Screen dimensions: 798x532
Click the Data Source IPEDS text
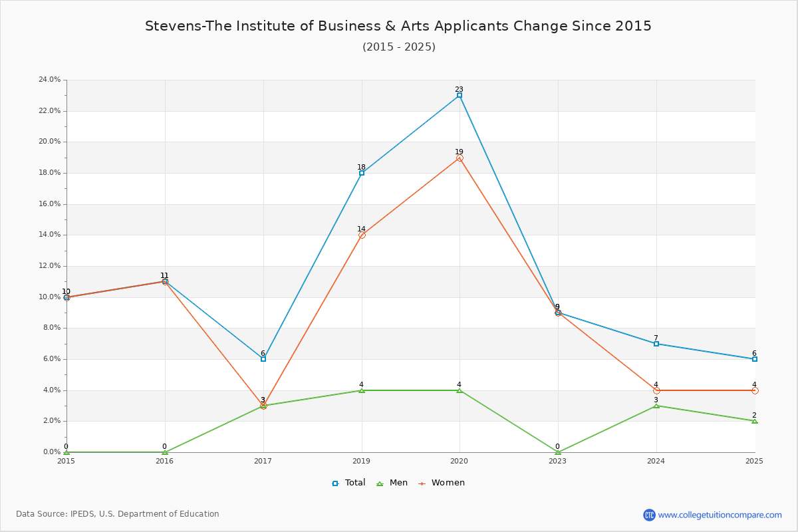click(x=118, y=514)
